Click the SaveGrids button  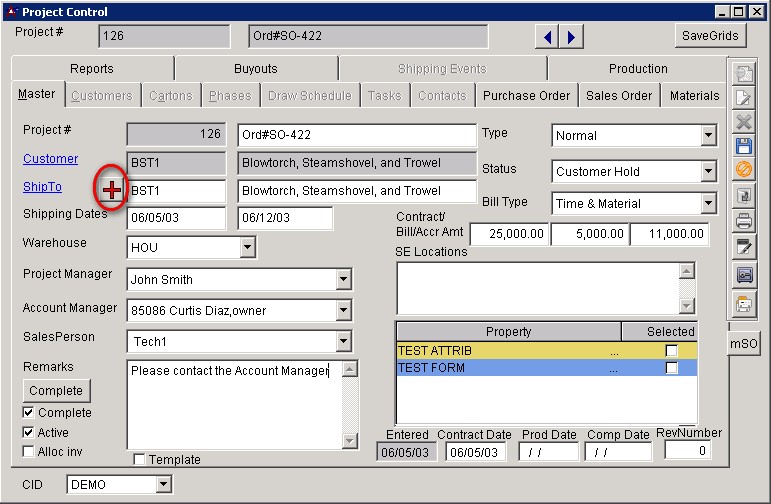(710, 36)
